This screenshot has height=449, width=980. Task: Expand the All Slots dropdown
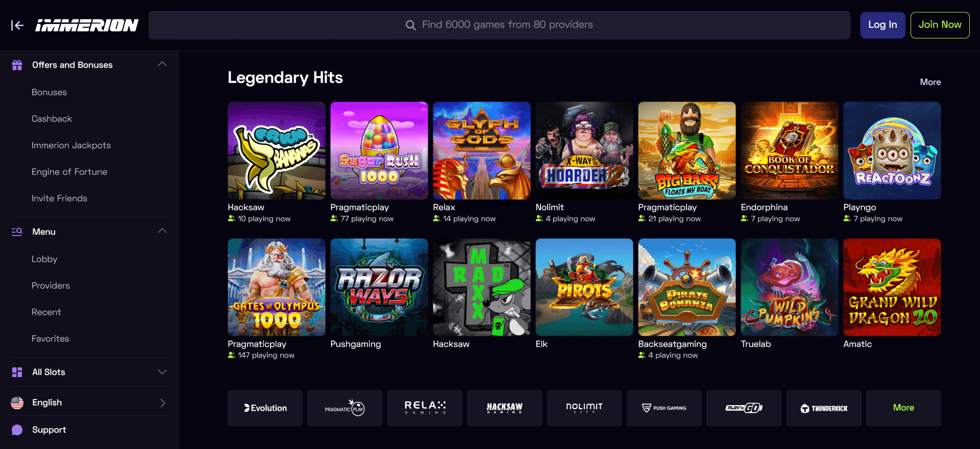click(x=162, y=372)
